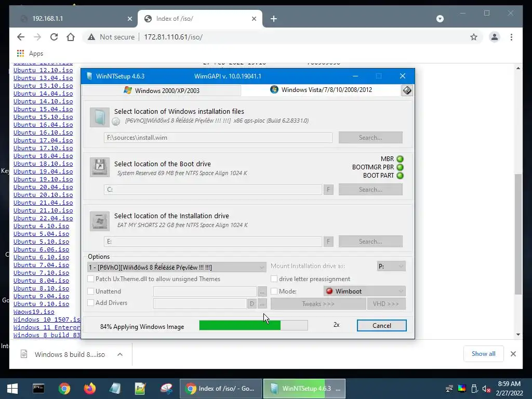Toggle the Mode checkbox
Screen dimensions: 532x399
click(274, 291)
